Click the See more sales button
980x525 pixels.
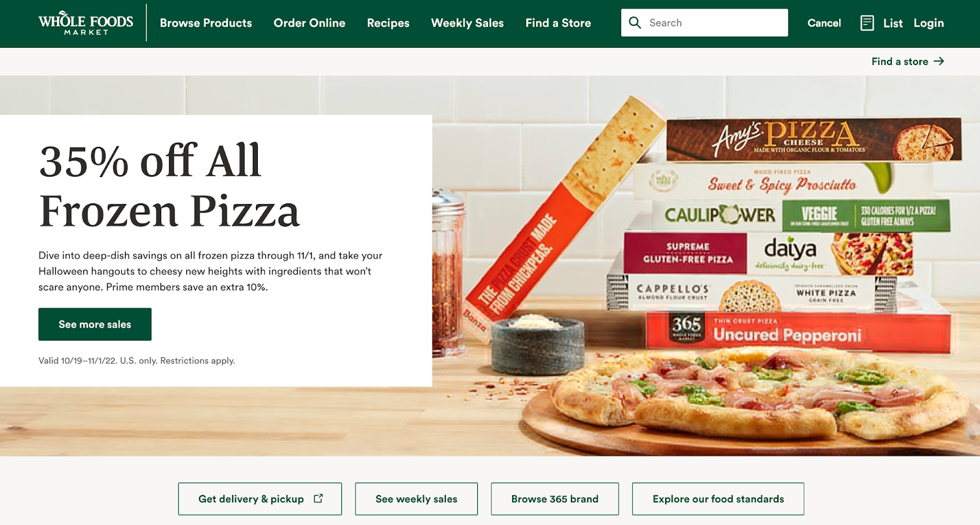[x=95, y=324]
